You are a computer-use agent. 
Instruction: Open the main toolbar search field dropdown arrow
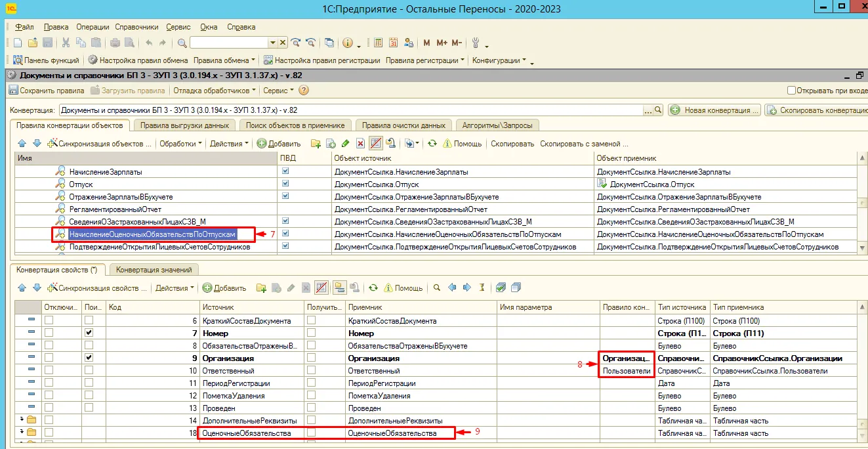(x=273, y=43)
